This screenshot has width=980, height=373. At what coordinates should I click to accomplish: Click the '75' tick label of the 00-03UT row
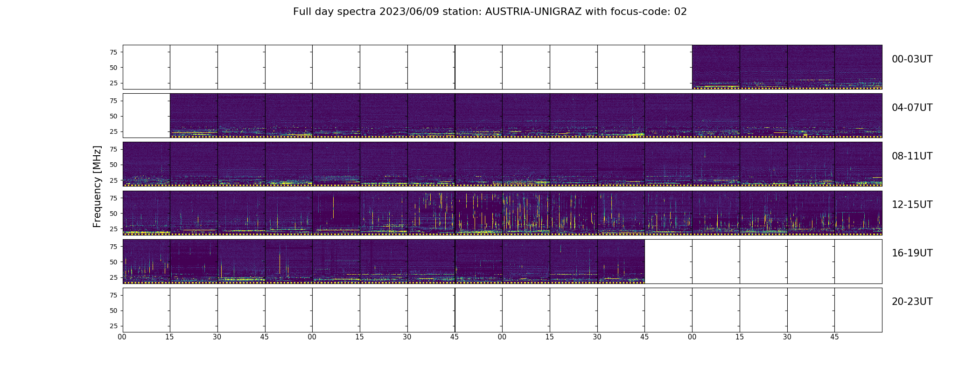click(x=113, y=52)
